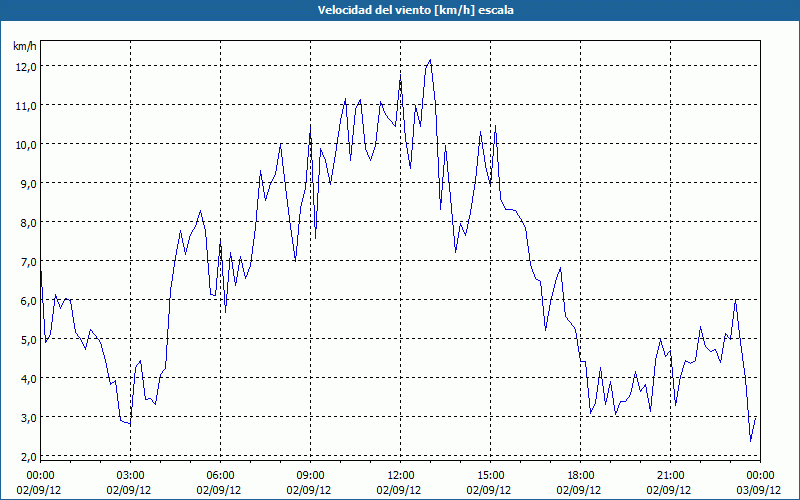800x500 pixels.
Task: Click the '02/09/12' date under 18:00
Action: point(581,490)
